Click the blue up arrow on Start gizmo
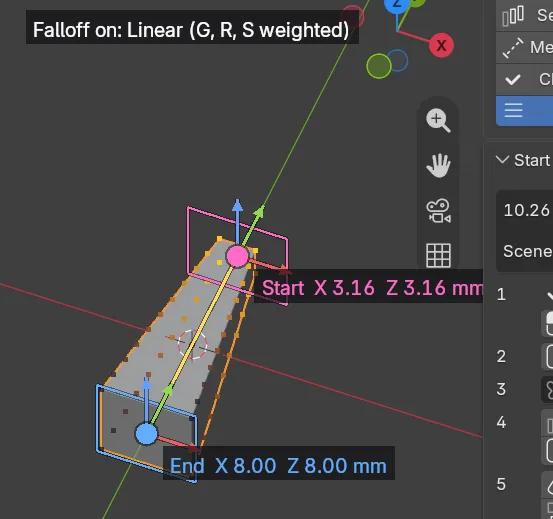Image resolution: width=553 pixels, height=519 pixels. point(237,220)
